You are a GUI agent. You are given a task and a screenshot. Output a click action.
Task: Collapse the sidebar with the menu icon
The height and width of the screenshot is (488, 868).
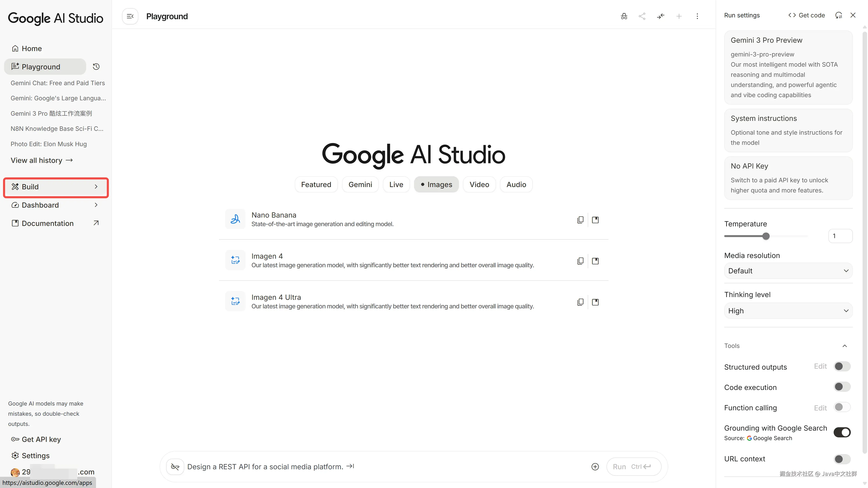click(x=130, y=16)
